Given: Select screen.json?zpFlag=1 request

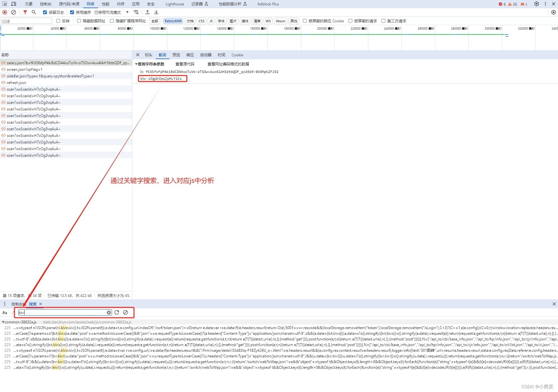Looking at the screenshot, I should pos(66,69).
